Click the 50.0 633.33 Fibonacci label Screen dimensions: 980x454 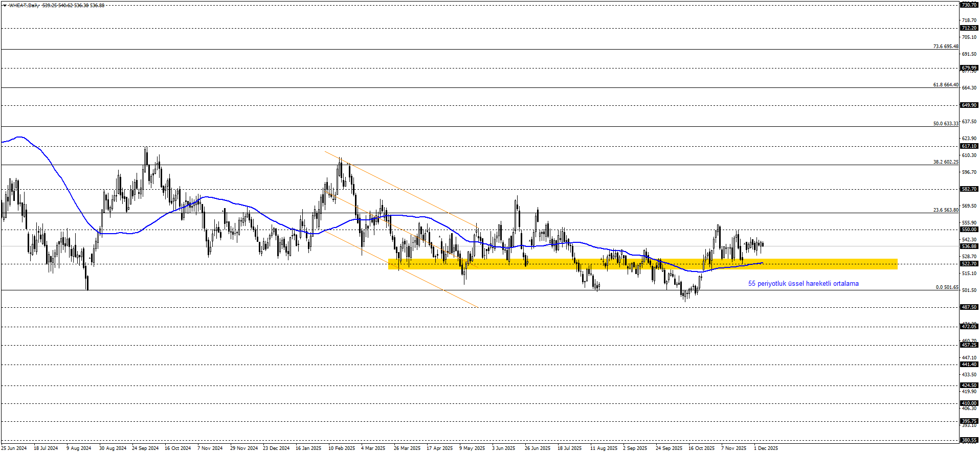946,124
